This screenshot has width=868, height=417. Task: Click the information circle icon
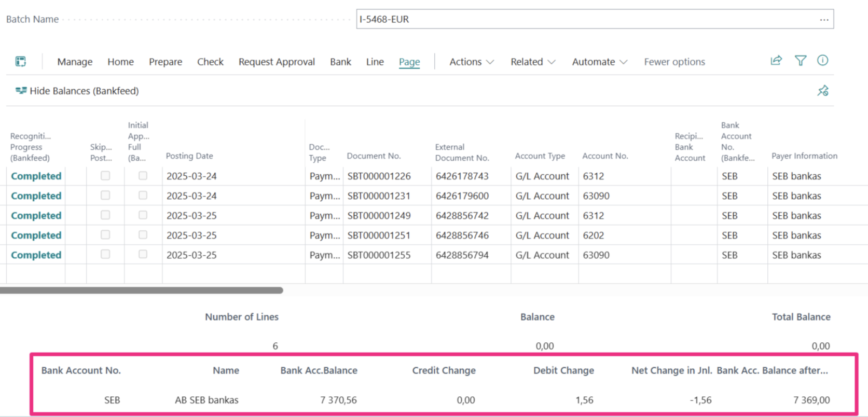(x=823, y=61)
